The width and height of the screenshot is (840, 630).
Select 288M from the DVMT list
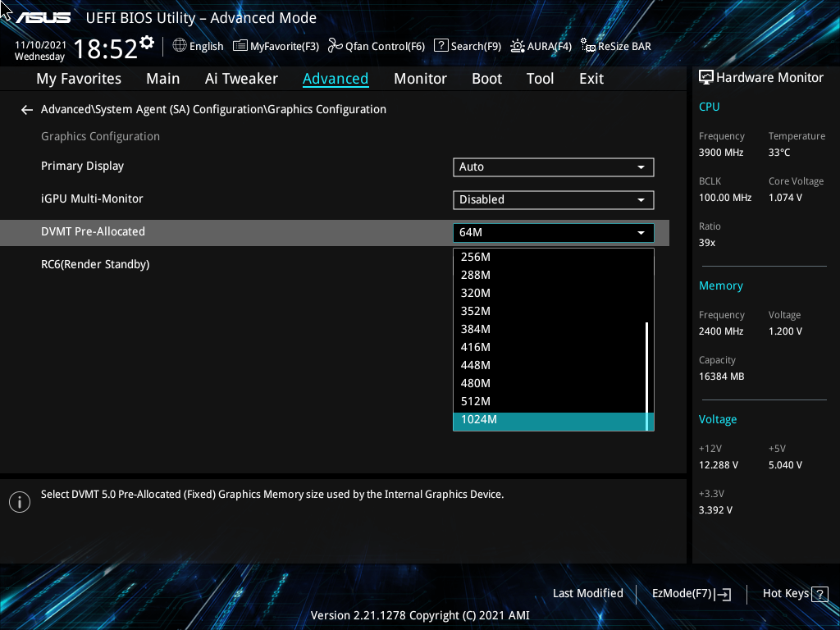[x=550, y=275]
